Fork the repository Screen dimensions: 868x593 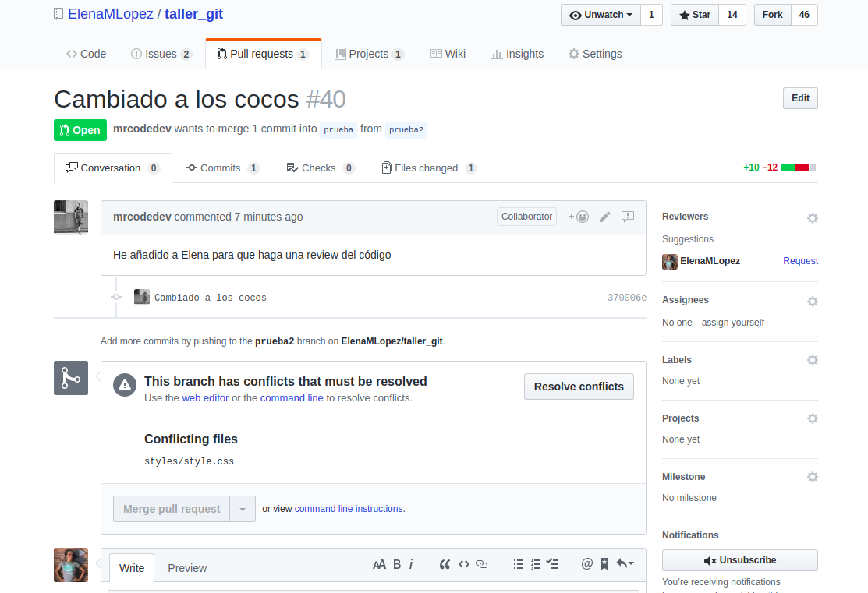click(x=772, y=15)
